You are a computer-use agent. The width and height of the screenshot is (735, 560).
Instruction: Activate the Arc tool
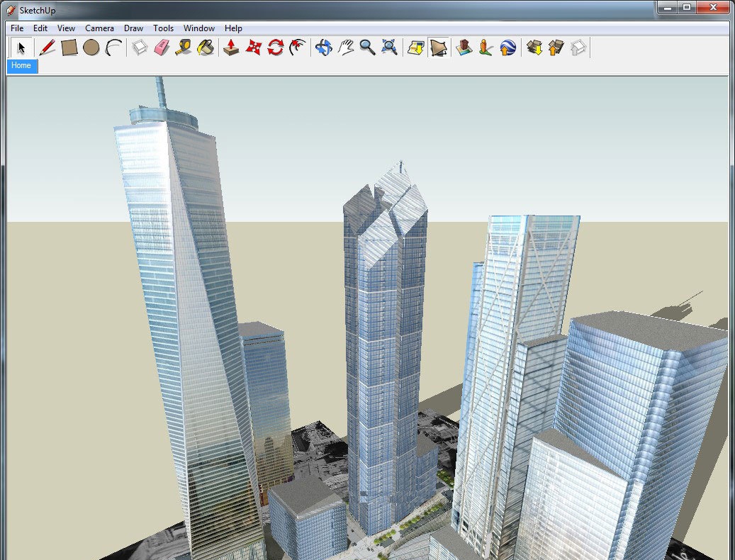pos(114,47)
